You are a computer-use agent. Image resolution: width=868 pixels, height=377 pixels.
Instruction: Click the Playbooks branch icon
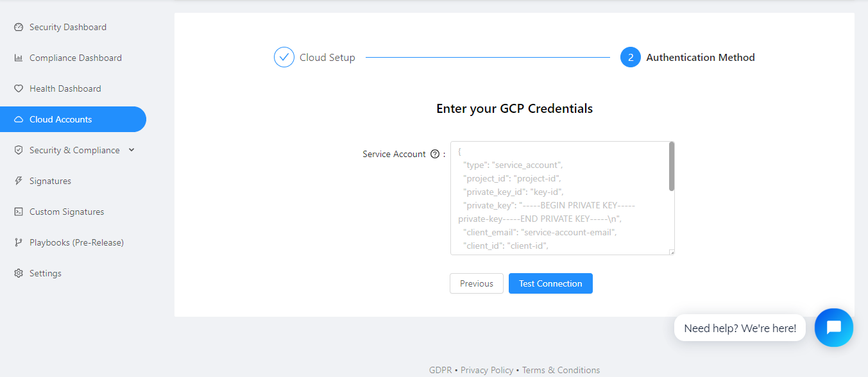point(19,243)
